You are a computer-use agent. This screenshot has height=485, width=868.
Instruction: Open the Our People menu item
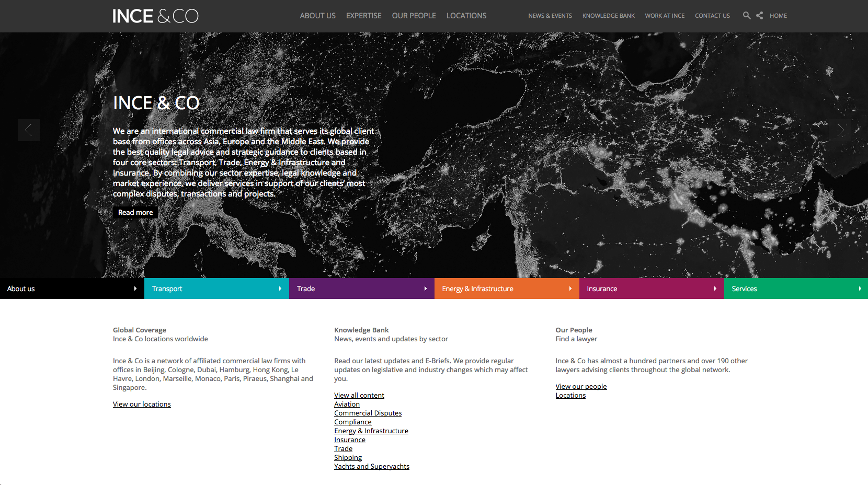(x=414, y=16)
